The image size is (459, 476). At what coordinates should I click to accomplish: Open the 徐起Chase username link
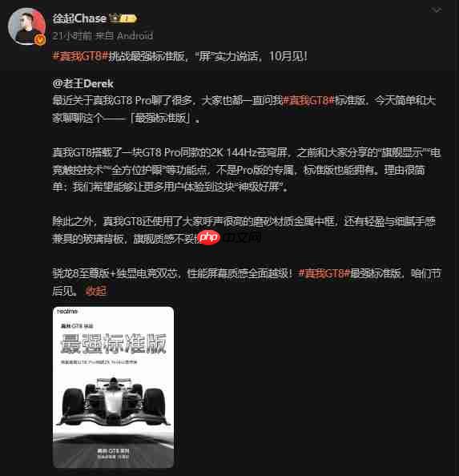[x=79, y=18]
